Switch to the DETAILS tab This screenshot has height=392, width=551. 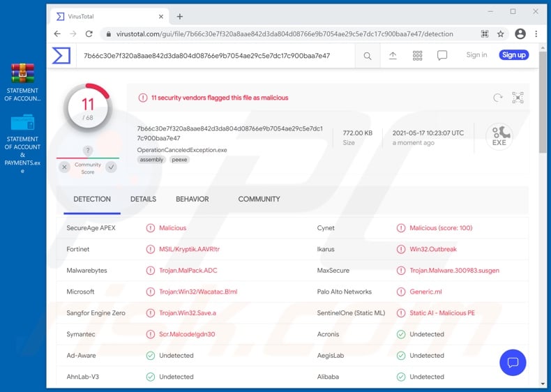coord(144,199)
